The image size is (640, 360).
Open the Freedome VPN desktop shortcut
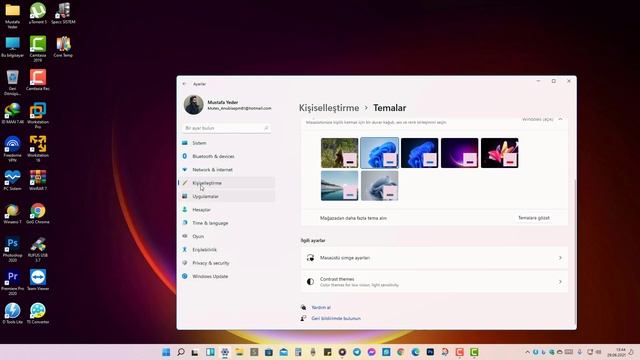click(12, 149)
